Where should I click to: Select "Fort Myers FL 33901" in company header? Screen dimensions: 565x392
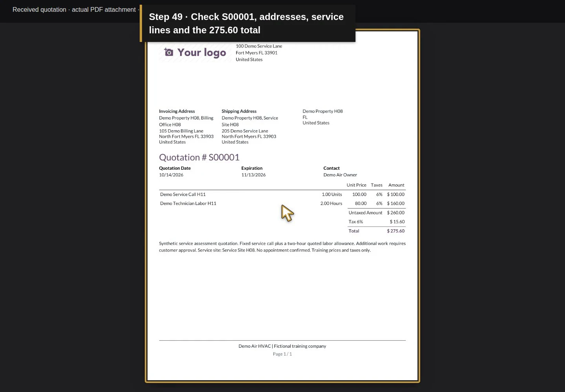257,53
